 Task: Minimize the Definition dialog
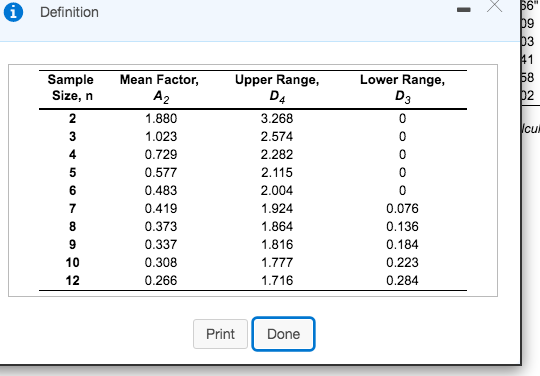464,10
